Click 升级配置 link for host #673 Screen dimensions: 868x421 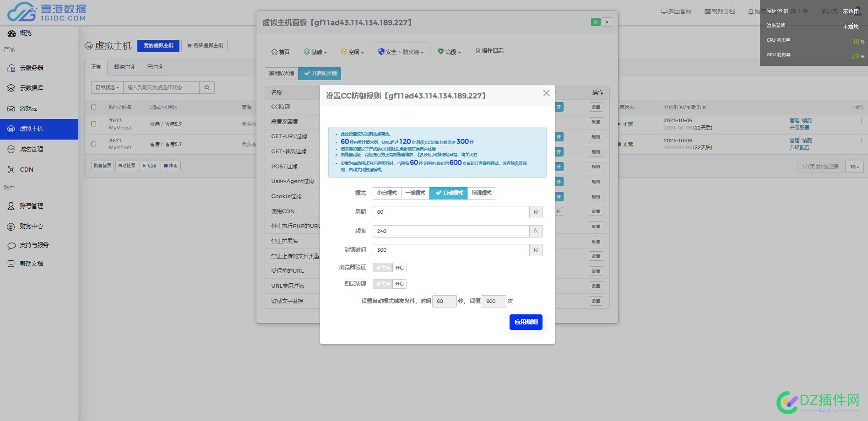(x=799, y=128)
